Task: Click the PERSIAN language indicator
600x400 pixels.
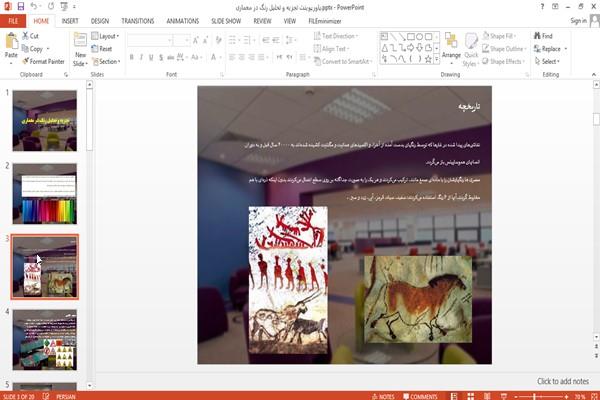Action: click(66, 397)
